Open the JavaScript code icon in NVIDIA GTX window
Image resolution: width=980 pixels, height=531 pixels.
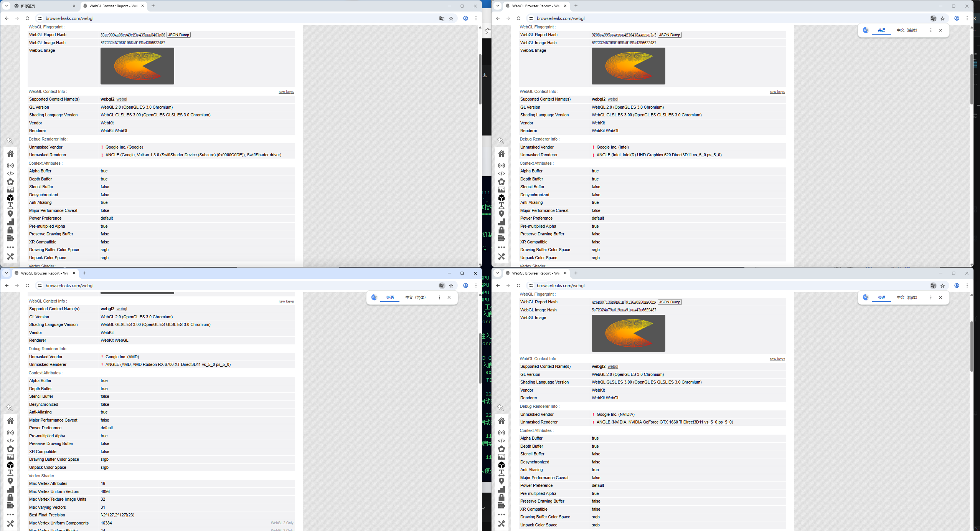502,441
